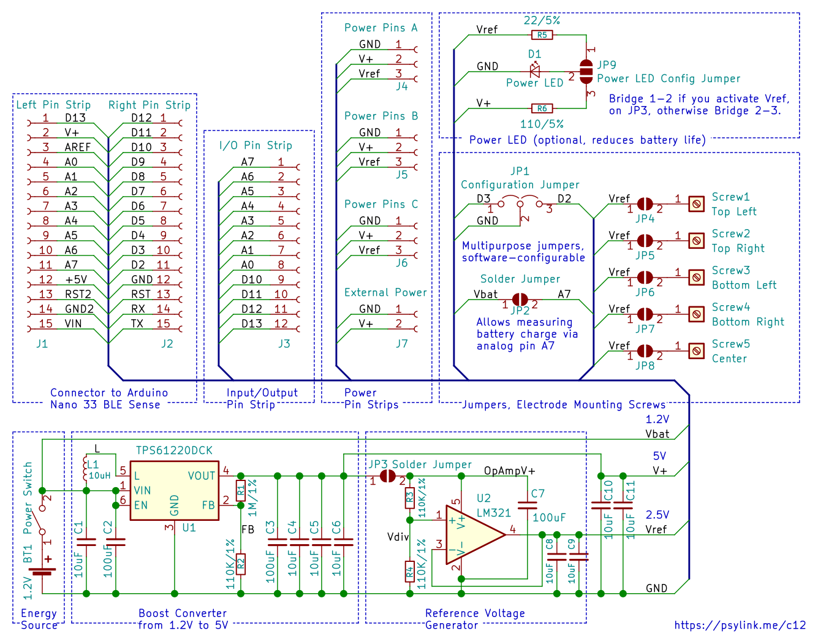818x644 pixels.
Task: Click the 'I/O Pin Strip' label
Action: (256, 145)
